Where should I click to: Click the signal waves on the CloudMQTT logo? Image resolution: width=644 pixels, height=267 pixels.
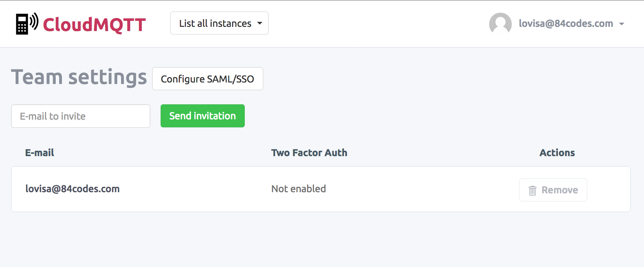[34, 21]
